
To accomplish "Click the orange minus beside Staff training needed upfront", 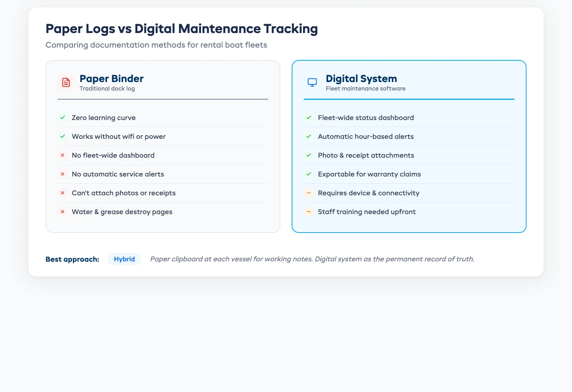I will tap(309, 212).
